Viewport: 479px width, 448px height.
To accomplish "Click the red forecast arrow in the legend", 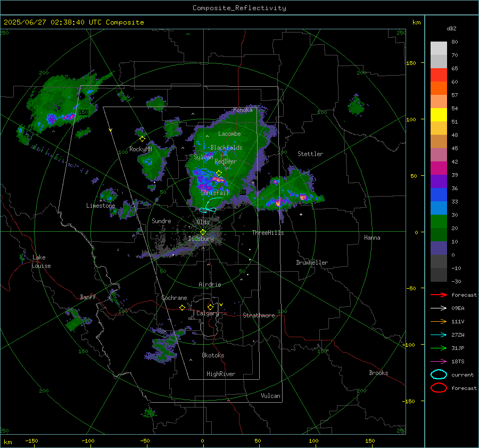I will tap(439, 295).
